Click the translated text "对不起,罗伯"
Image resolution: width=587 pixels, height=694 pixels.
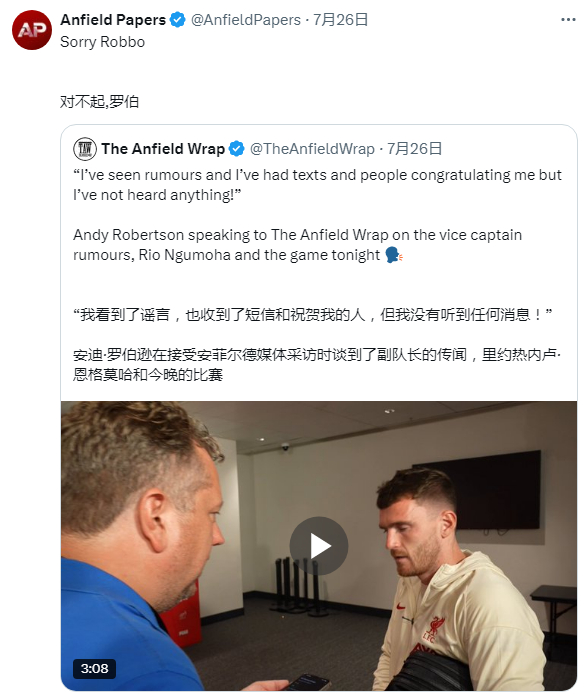(x=100, y=102)
